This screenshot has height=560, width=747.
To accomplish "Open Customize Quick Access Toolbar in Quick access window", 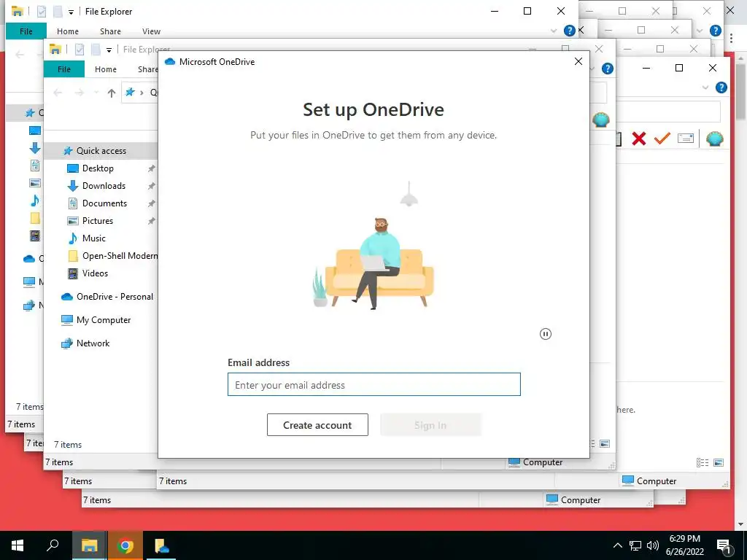I will (x=109, y=50).
